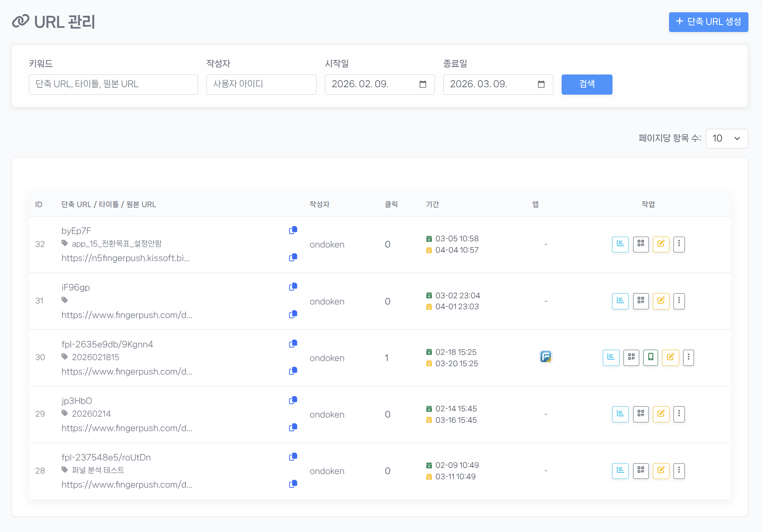The image size is (762, 532).
Task: View QR code for iF96gp
Action: (641, 301)
